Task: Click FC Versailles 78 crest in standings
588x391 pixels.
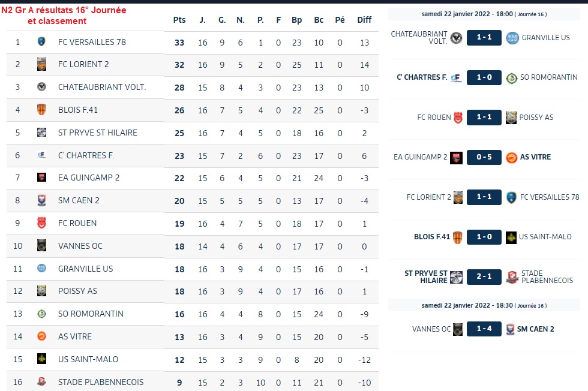Action: pyautogui.click(x=41, y=41)
